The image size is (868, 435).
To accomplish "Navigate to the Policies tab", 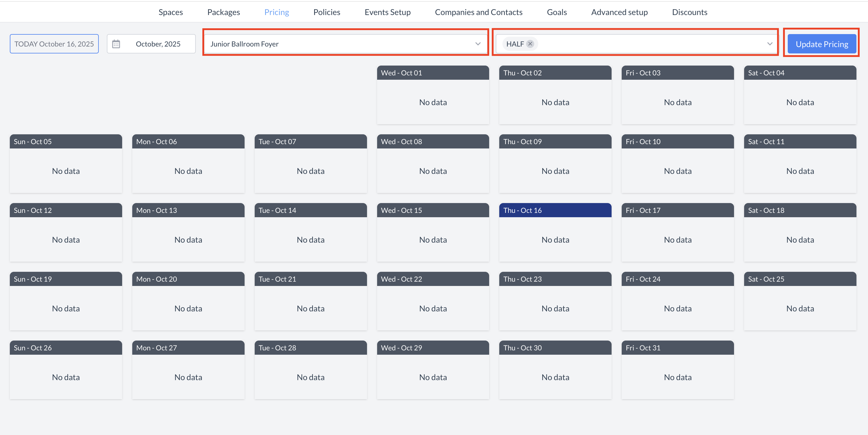I will tap(326, 12).
